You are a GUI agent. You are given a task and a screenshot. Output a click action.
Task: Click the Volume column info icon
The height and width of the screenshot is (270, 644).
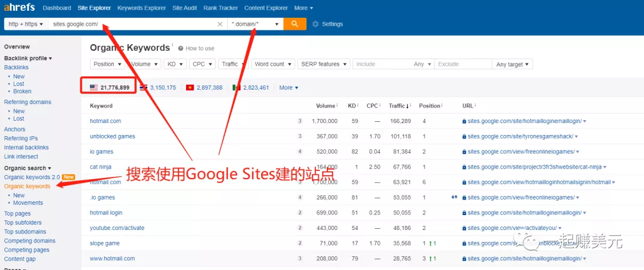point(337,105)
